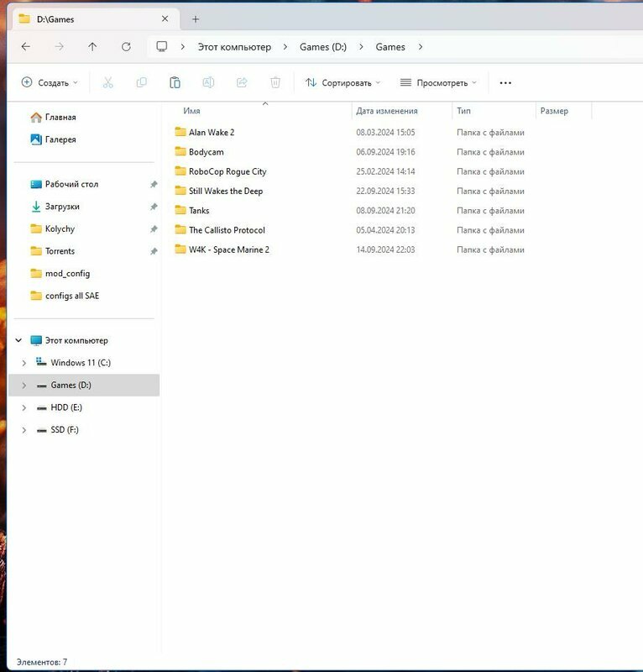The height and width of the screenshot is (672, 643).
Task: Sort by Дата изменения column header
Action: pos(386,111)
